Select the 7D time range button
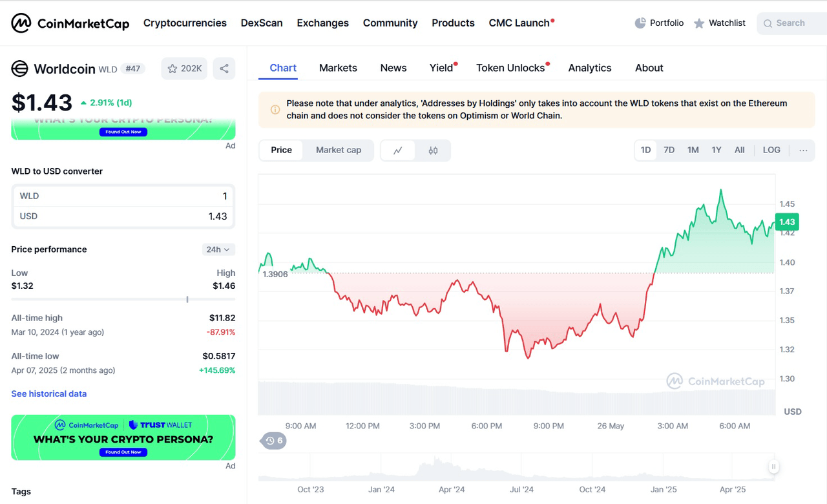 pyautogui.click(x=669, y=150)
